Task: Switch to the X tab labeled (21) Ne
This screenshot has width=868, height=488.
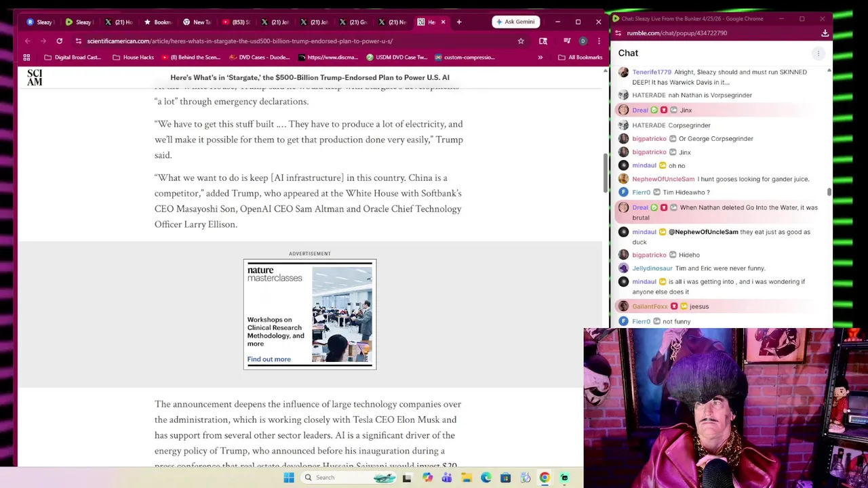Action: 393,22
